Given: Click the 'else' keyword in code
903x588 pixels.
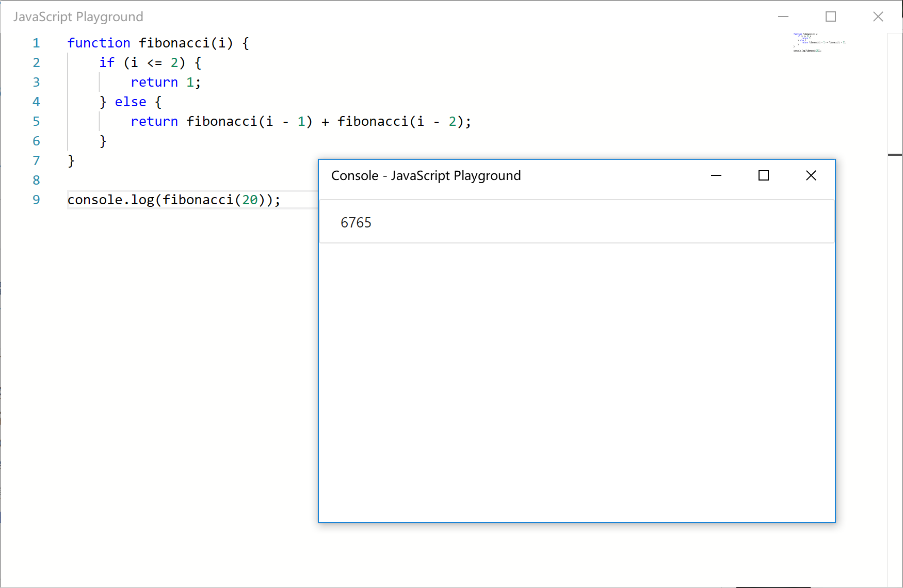Looking at the screenshot, I should pyautogui.click(x=131, y=102).
